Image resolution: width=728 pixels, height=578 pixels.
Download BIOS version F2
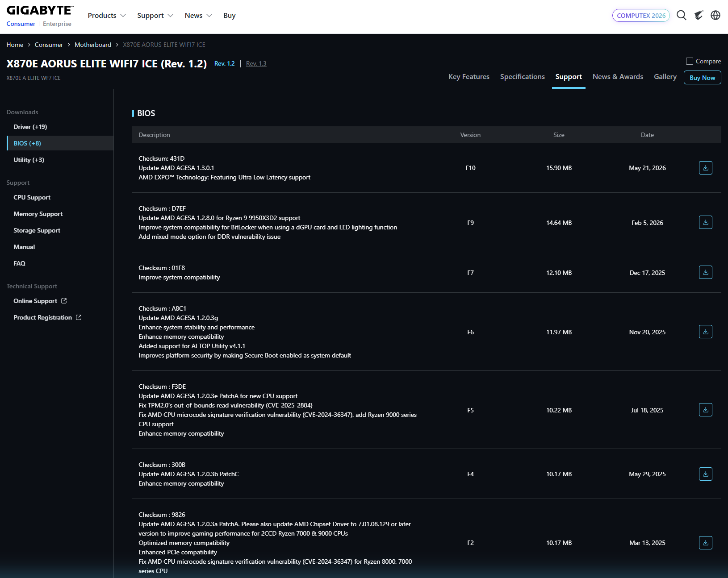tap(705, 543)
